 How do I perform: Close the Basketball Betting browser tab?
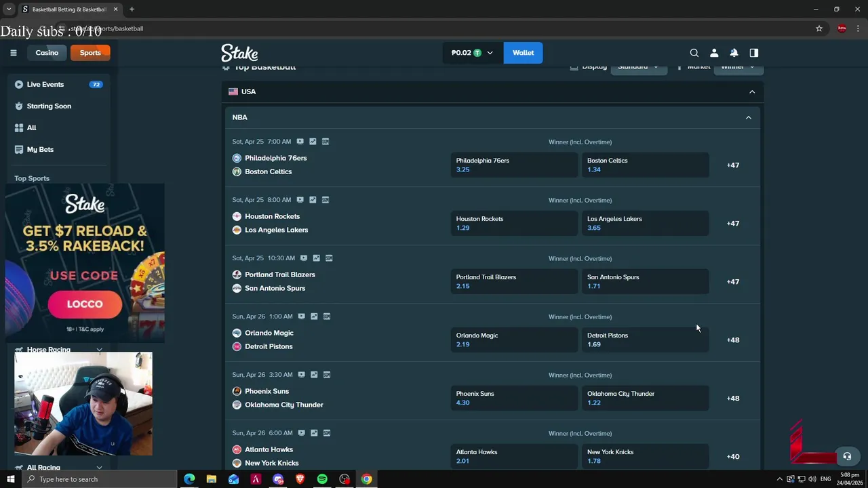(x=116, y=9)
